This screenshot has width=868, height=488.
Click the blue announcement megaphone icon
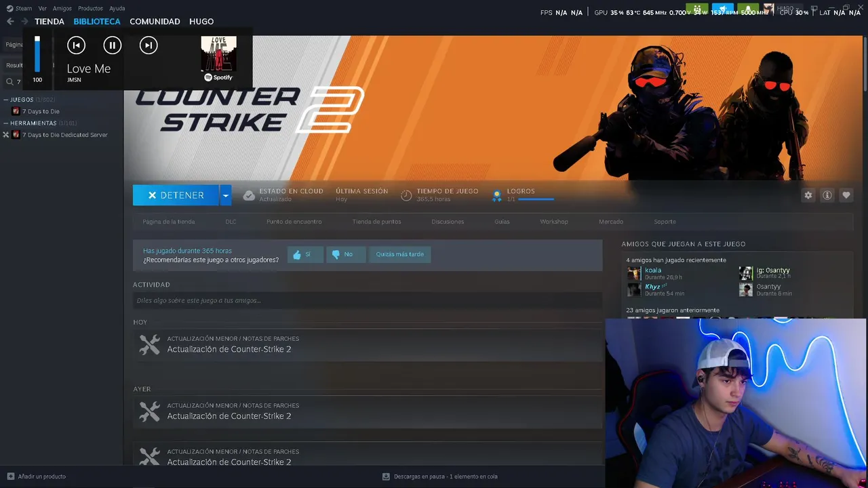tap(723, 9)
